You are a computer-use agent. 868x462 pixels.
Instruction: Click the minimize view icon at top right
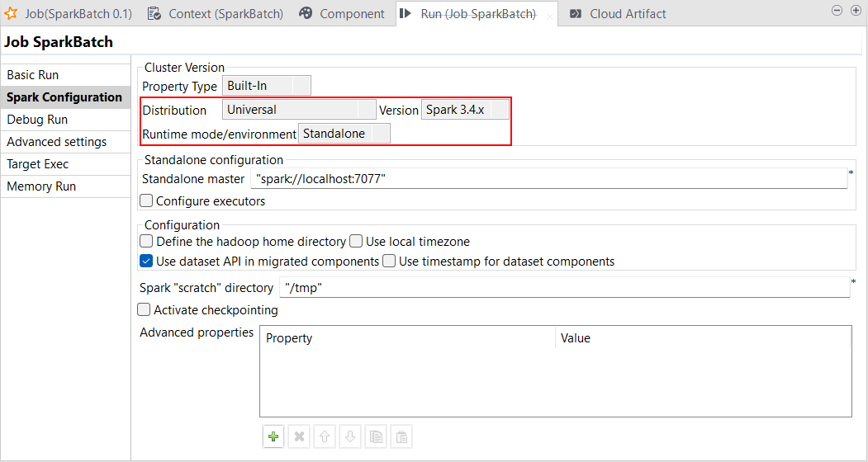pyautogui.click(x=837, y=11)
